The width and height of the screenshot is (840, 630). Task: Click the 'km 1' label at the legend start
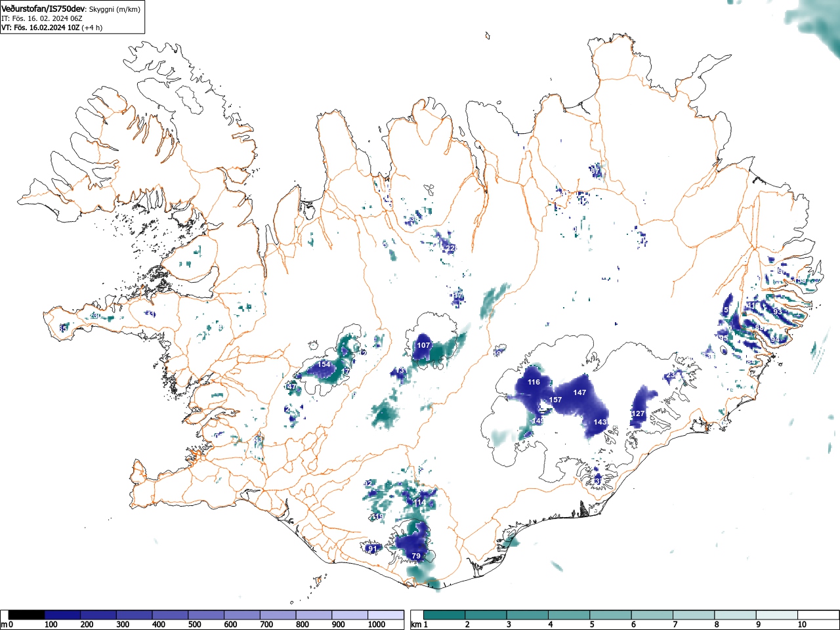(419, 625)
